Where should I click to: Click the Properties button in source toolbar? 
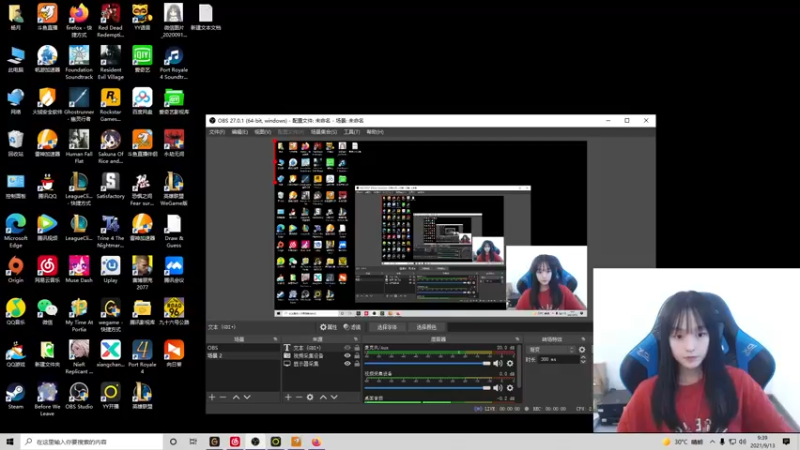pos(329,327)
